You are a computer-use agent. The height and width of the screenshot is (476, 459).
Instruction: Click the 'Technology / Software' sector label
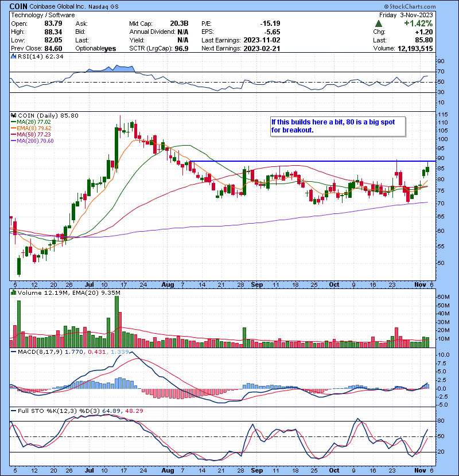click(x=43, y=15)
